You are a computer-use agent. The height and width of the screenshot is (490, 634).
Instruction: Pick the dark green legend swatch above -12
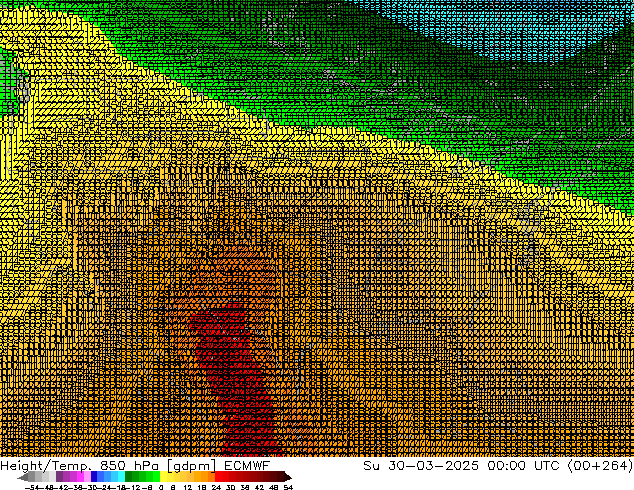tap(129, 477)
